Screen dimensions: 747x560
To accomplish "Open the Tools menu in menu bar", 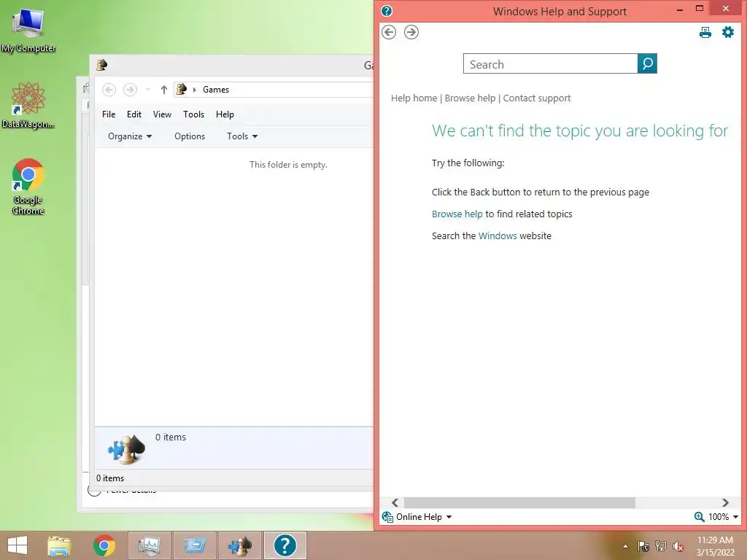I will coord(193,114).
